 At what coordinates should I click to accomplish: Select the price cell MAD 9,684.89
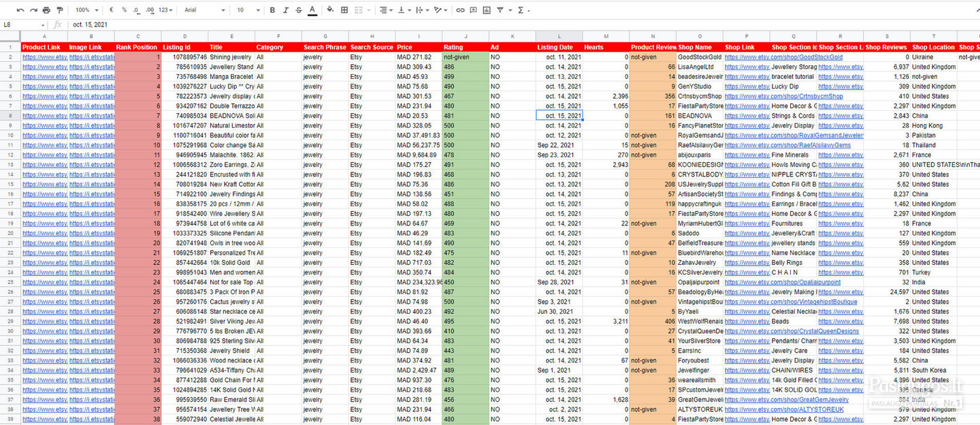419,155
